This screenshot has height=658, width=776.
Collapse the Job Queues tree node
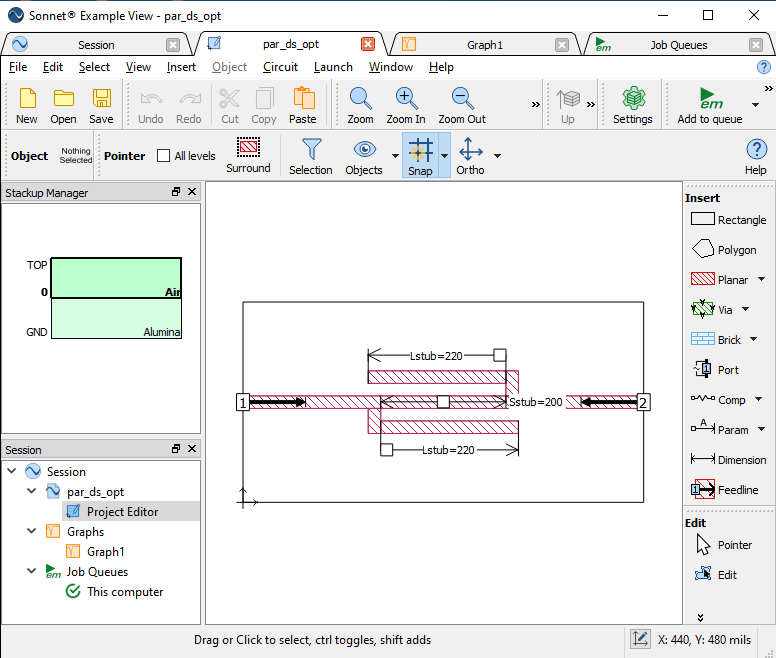(32, 570)
